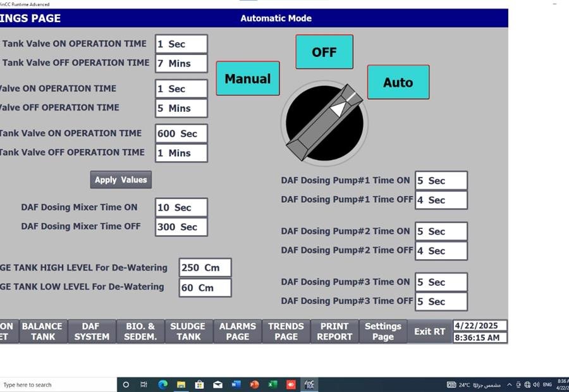569x392 pixels.
Task: Open weather widget showing 24°C
Action: point(474,385)
